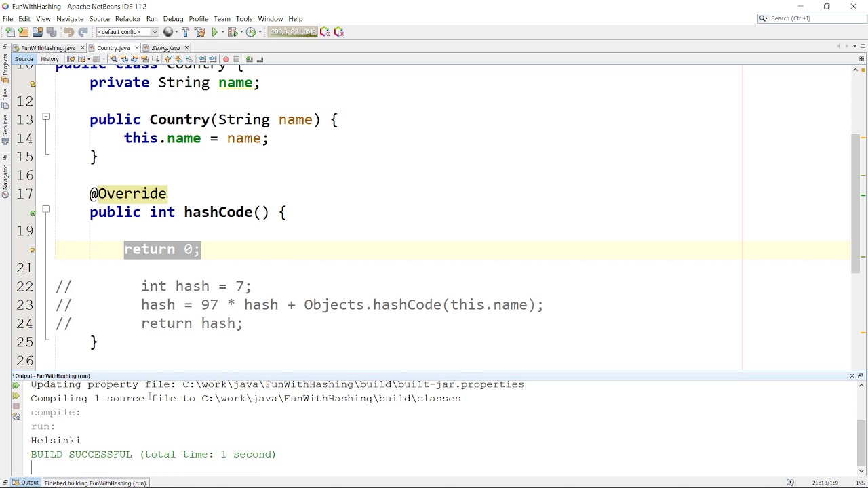Image resolution: width=868 pixels, height=488 pixels.
Task: Click the Previous Bookmark icon
Action: pyautogui.click(x=167, y=59)
